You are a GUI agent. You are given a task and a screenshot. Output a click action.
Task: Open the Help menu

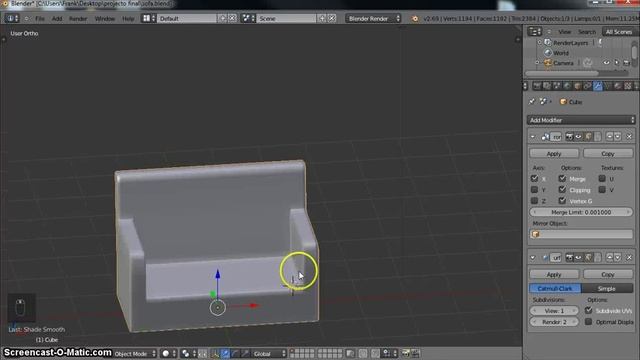coord(128,19)
